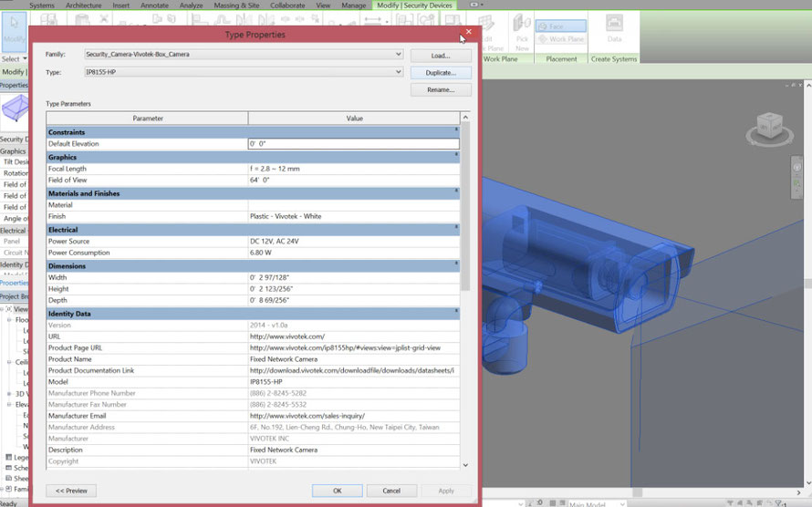Open the Manage ribbon tab
Image resolution: width=812 pixels, height=507 pixels.
pyautogui.click(x=354, y=5)
